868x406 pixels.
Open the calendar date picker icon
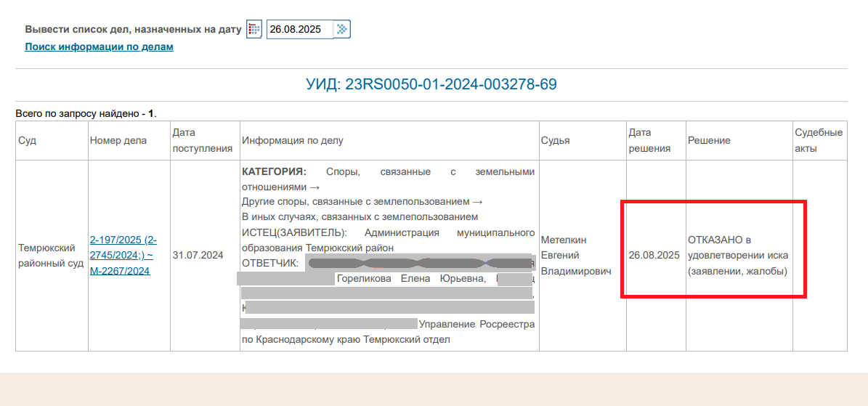(x=254, y=29)
